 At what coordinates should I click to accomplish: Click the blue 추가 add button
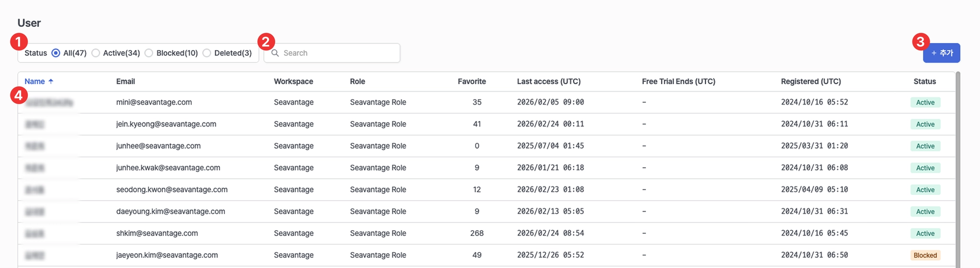click(941, 53)
